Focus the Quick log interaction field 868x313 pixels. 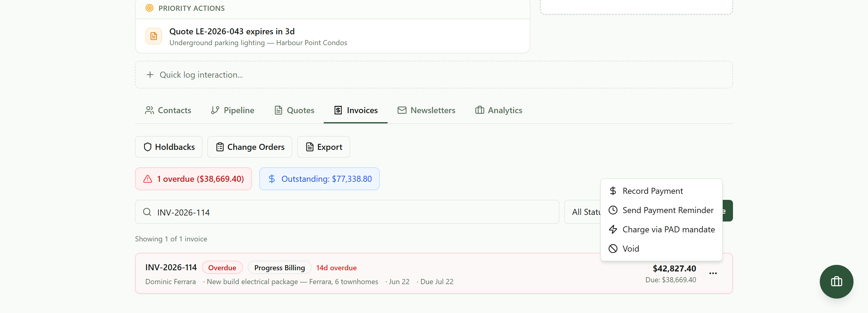[434, 75]
